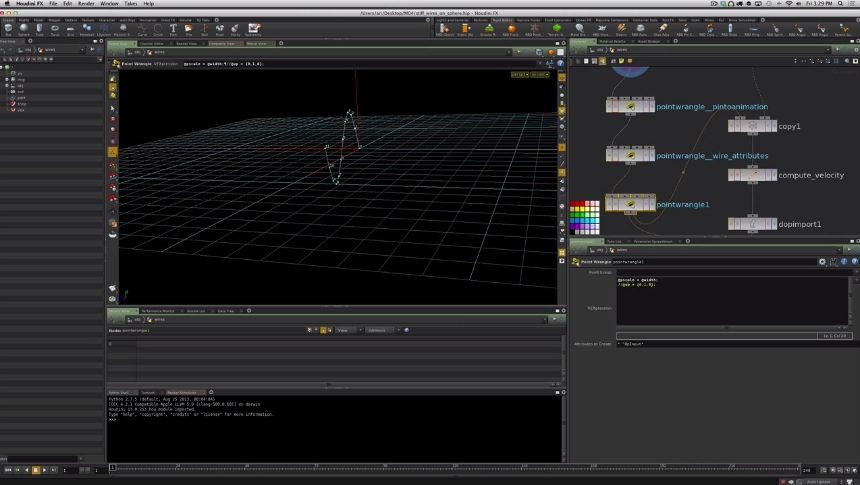This screenshot has width=860, height=485.
Task: Open parameter pane gear settings icon
Action: click(822, 261)
